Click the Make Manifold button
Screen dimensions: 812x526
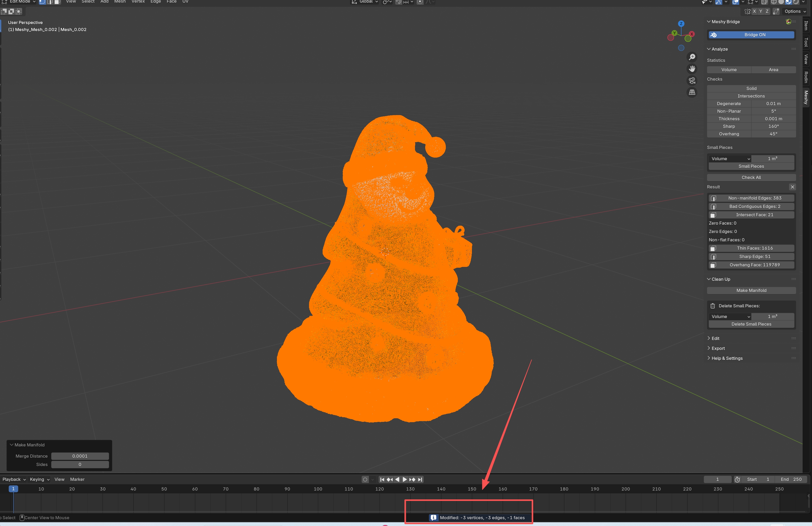coord(751,290)
